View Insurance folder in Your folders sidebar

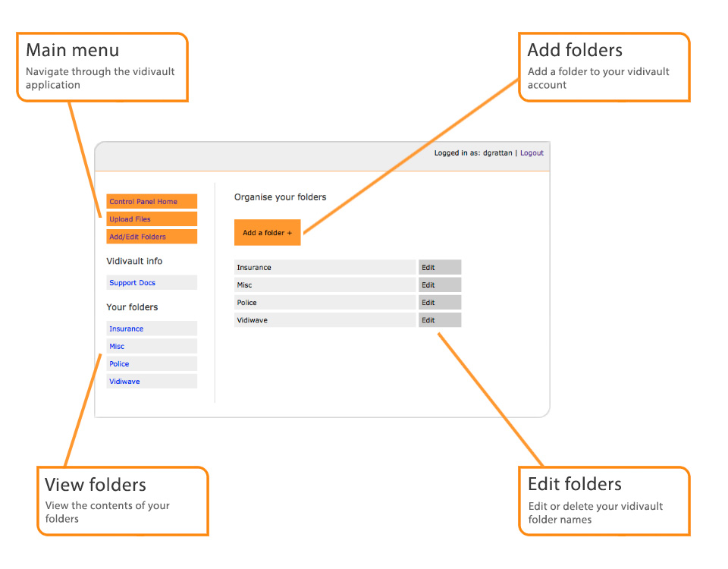pos(127,329)
